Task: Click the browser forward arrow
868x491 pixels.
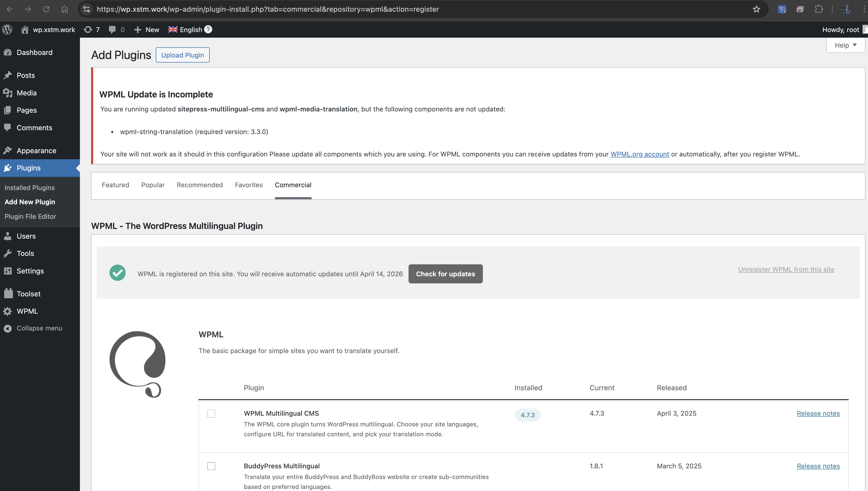Action: point(28,9)
